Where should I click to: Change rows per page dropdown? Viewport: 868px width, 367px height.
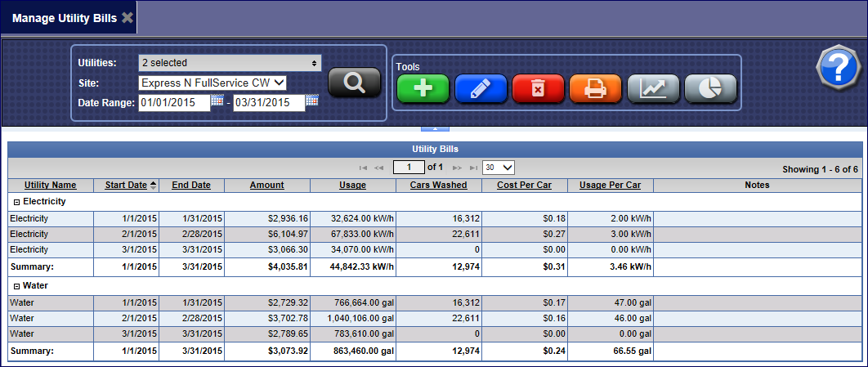click(x=499, y=168)
